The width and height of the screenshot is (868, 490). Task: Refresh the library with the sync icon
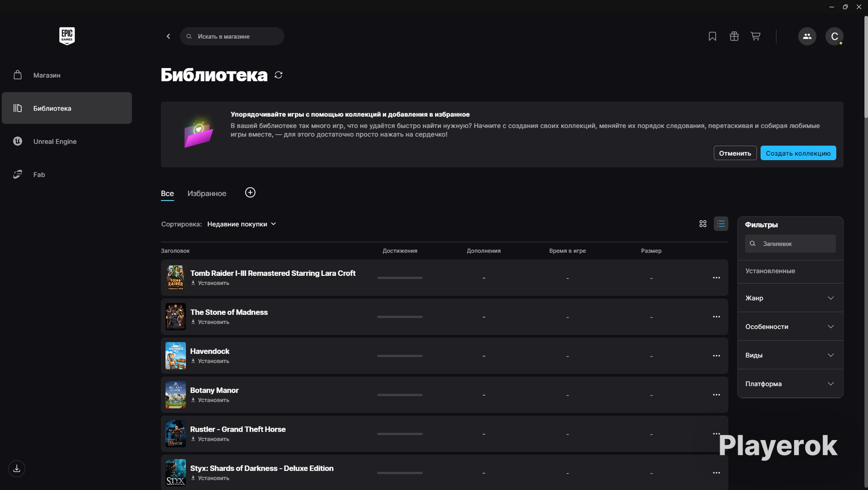coord(278,75)
